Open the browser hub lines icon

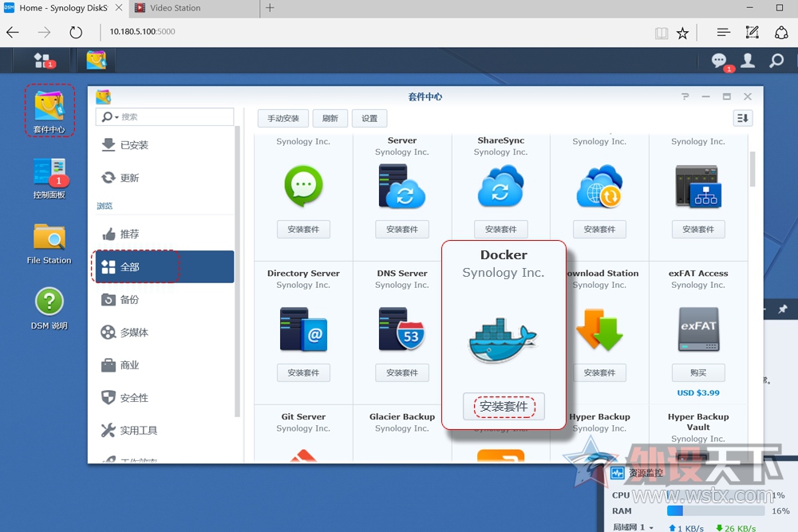[723, 33]
